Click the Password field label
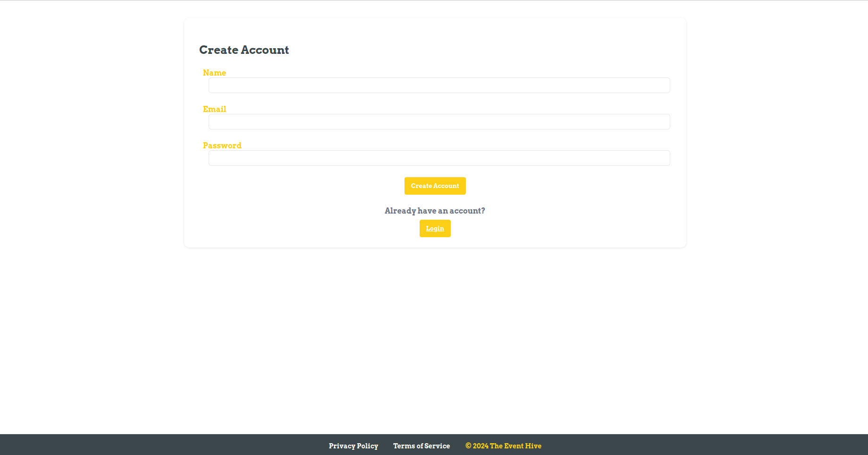This screenshot has width=868, height=455. coord(222,146)
